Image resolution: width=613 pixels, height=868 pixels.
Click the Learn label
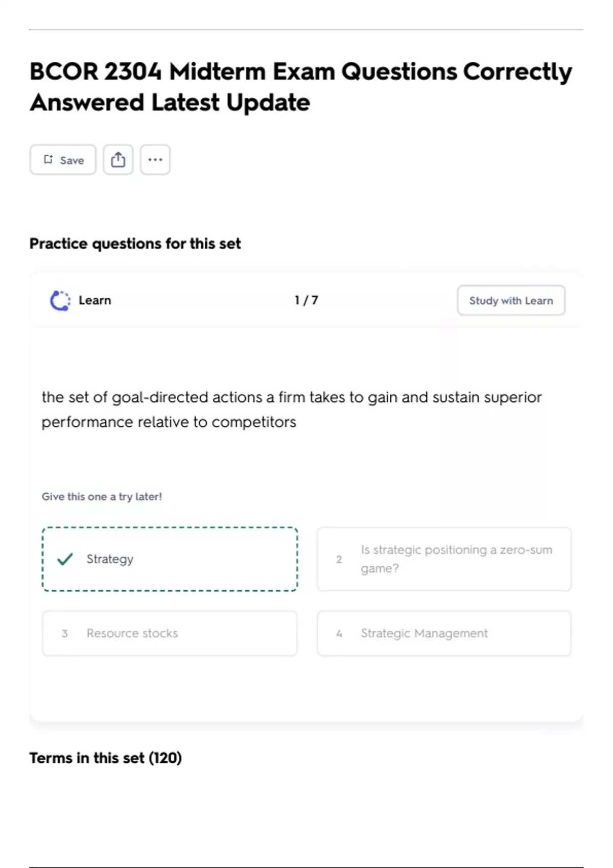(95, 300)
